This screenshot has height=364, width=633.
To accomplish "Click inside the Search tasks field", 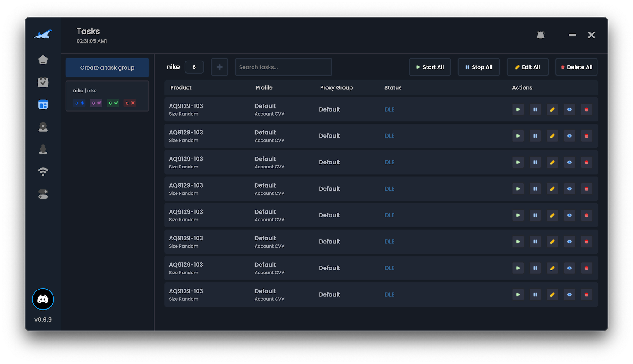I will 283,67.
